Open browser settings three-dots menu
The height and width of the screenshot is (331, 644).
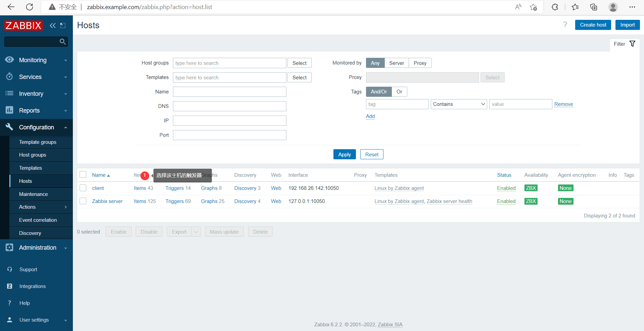632,7
